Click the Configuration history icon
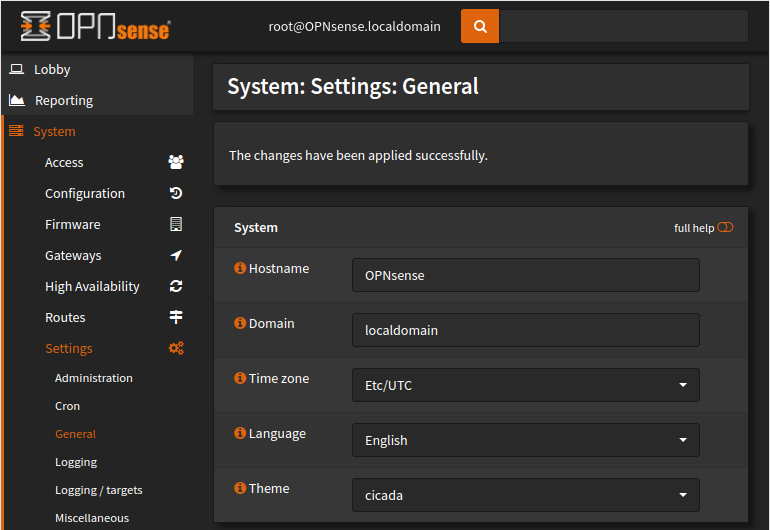 tap(176, 193)
